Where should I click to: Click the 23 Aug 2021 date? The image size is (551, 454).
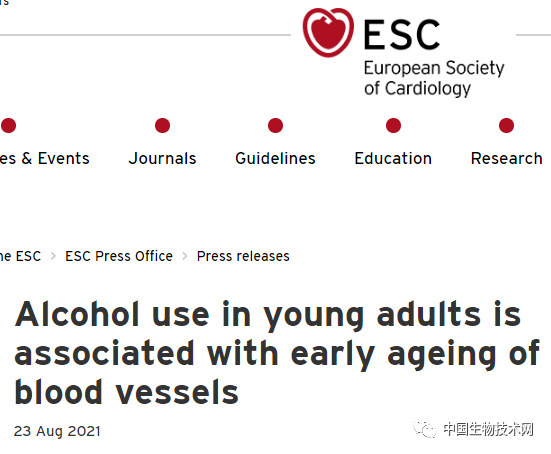click(x=57, y=431)
